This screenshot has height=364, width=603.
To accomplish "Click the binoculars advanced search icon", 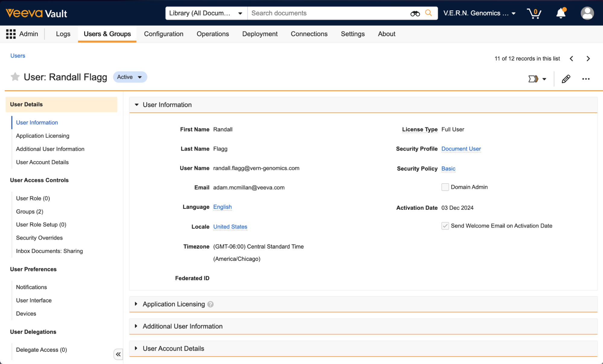I will 415,13.
